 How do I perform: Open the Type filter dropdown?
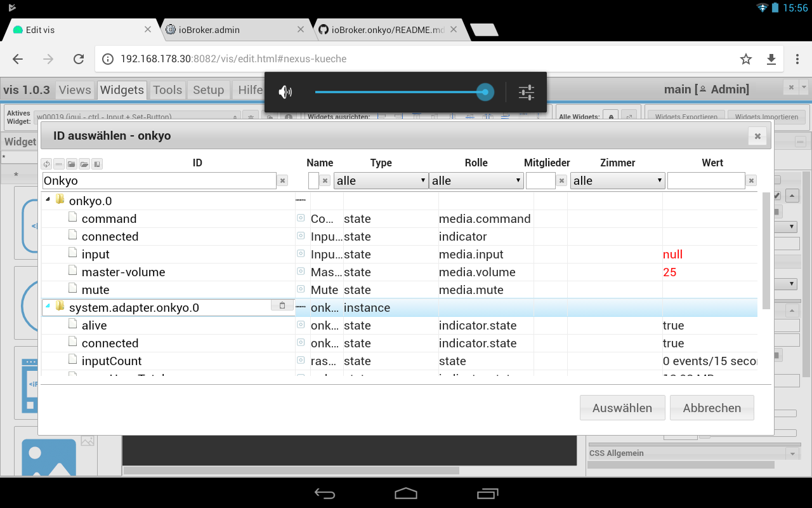point(381,181)
